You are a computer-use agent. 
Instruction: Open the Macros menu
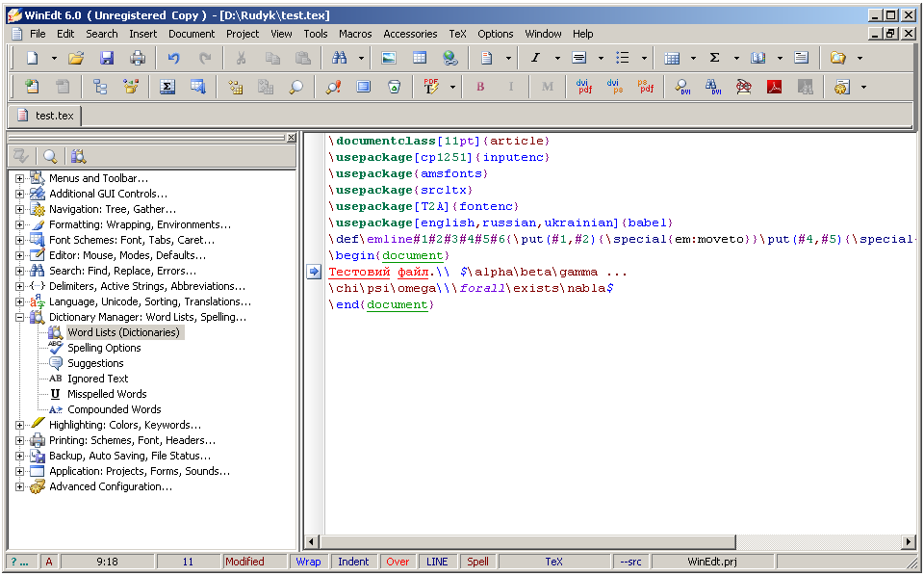[355, 34]
